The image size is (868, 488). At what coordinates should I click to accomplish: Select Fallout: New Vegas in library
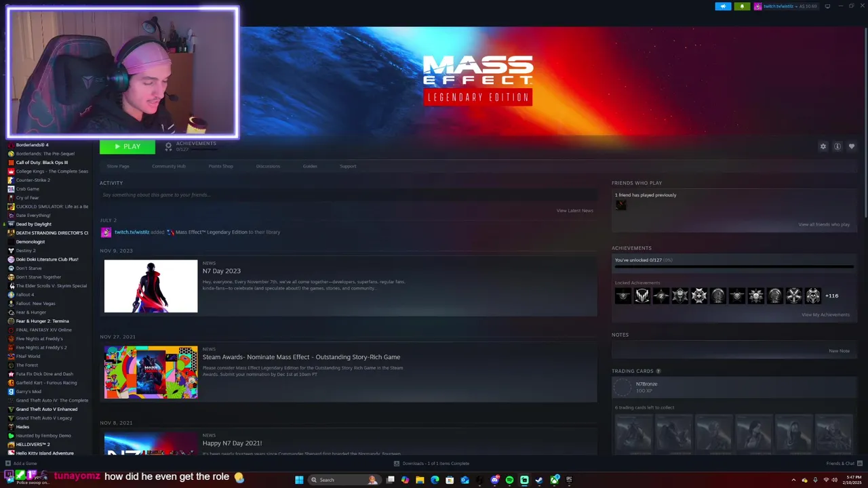coord(35,304)
